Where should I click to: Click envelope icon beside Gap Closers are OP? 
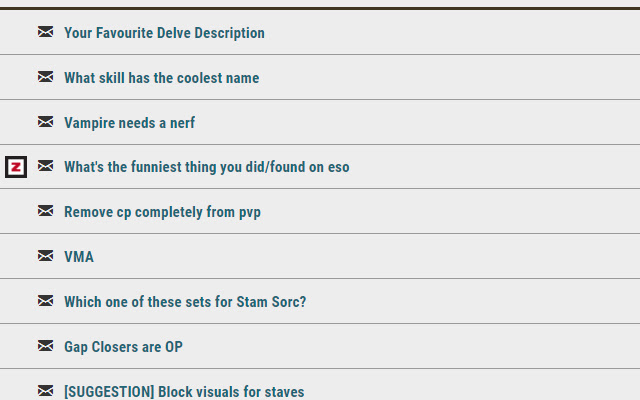(45, 345)
